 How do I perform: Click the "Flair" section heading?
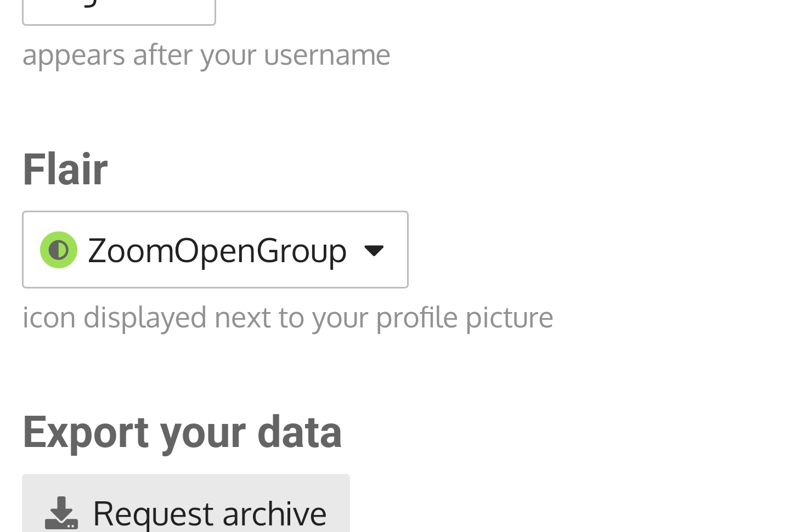click(65, 169)
